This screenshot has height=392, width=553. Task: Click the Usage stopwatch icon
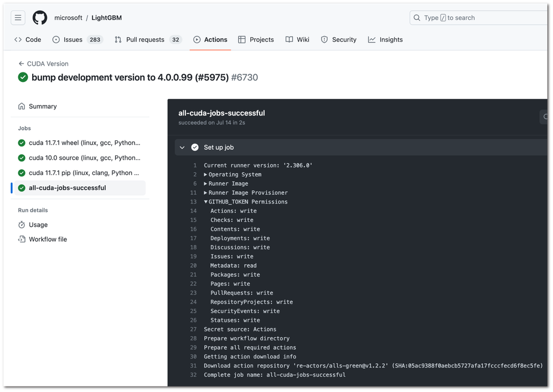[22, 224]
